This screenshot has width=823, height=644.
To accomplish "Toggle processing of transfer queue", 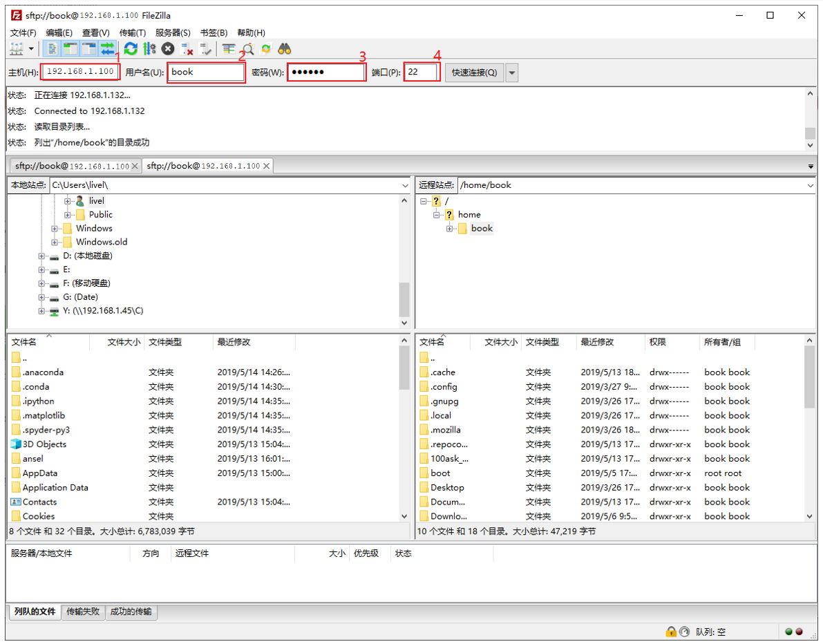I will (149, 49).
